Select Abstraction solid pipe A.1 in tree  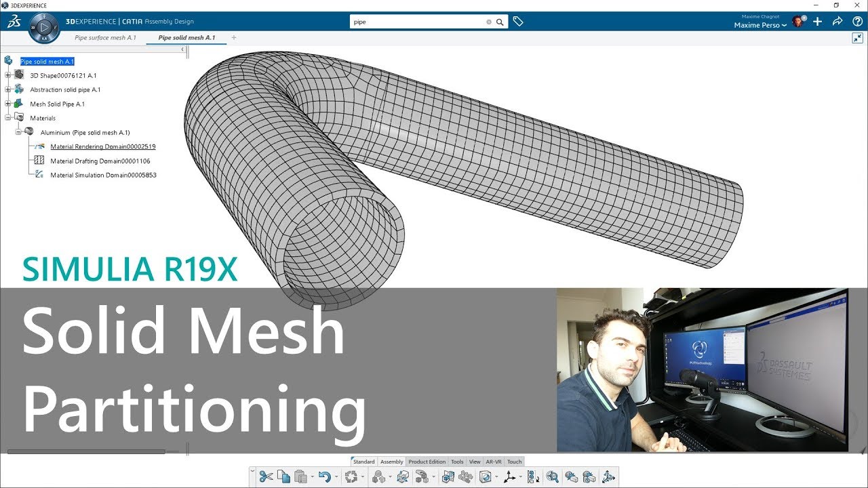click(65, 90)
